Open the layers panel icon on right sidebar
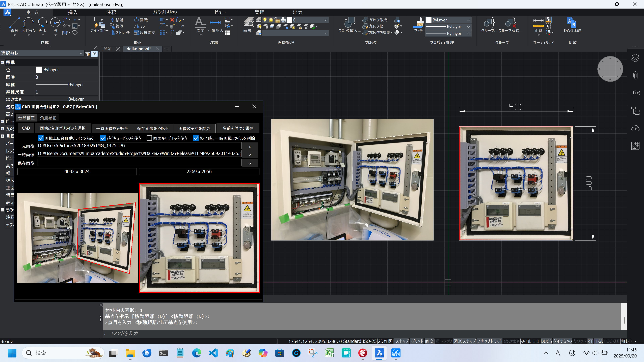Viewport: 644px width, 362px height. point(635,58)
